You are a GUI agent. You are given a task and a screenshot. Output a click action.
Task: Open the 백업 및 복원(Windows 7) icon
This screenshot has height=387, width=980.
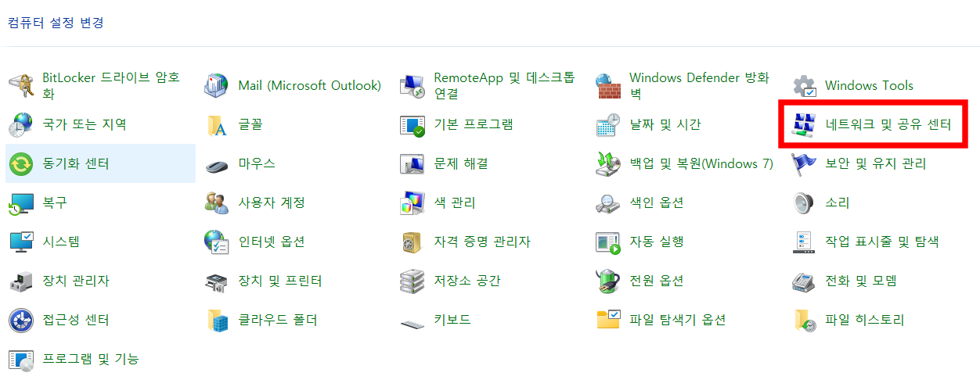pyautogui.click(x=608, y=163)
